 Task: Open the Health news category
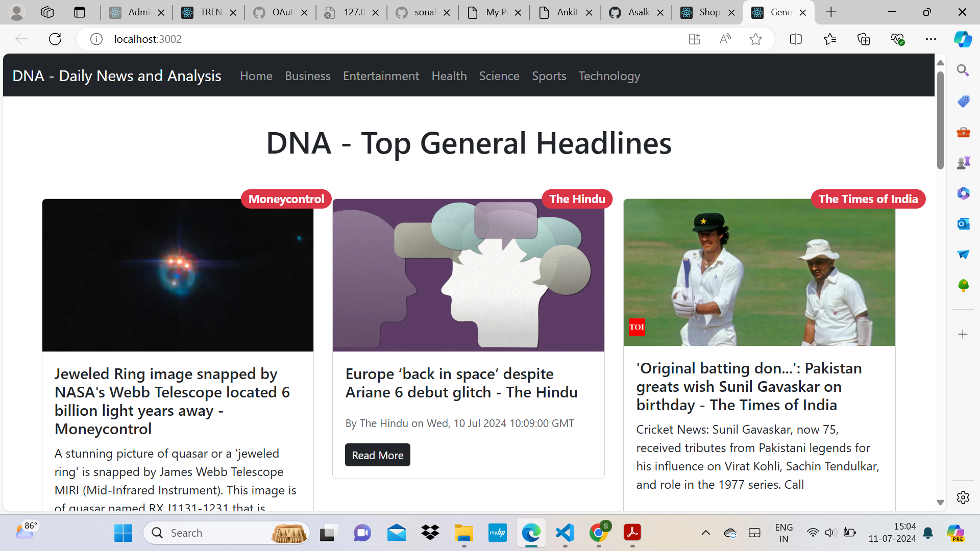click(449, 76)
